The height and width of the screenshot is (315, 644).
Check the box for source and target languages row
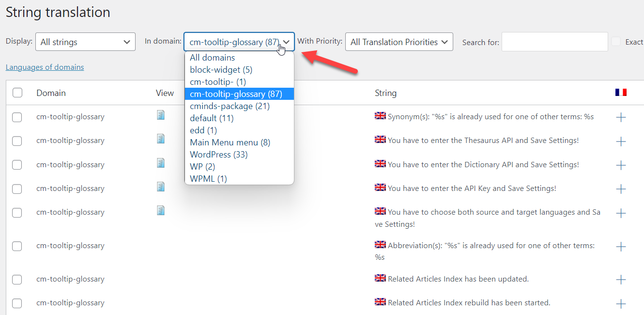pyautogui.click(x=17, y=212)
